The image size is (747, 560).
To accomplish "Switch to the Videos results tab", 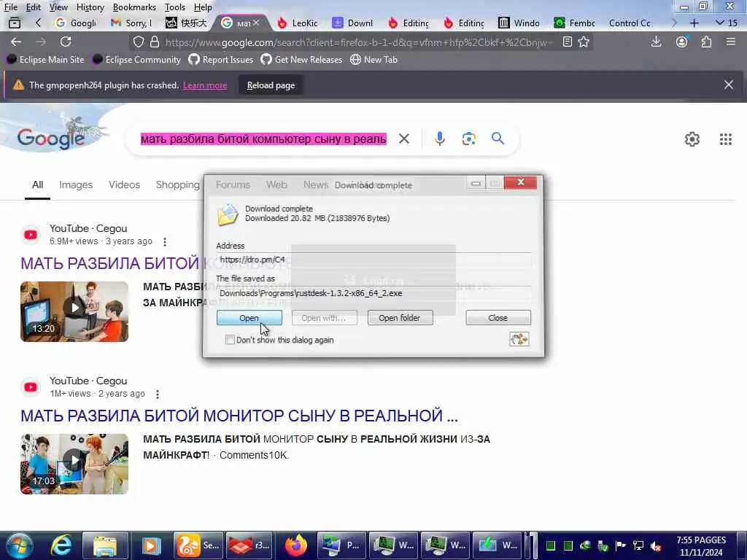I will [124, 184].
